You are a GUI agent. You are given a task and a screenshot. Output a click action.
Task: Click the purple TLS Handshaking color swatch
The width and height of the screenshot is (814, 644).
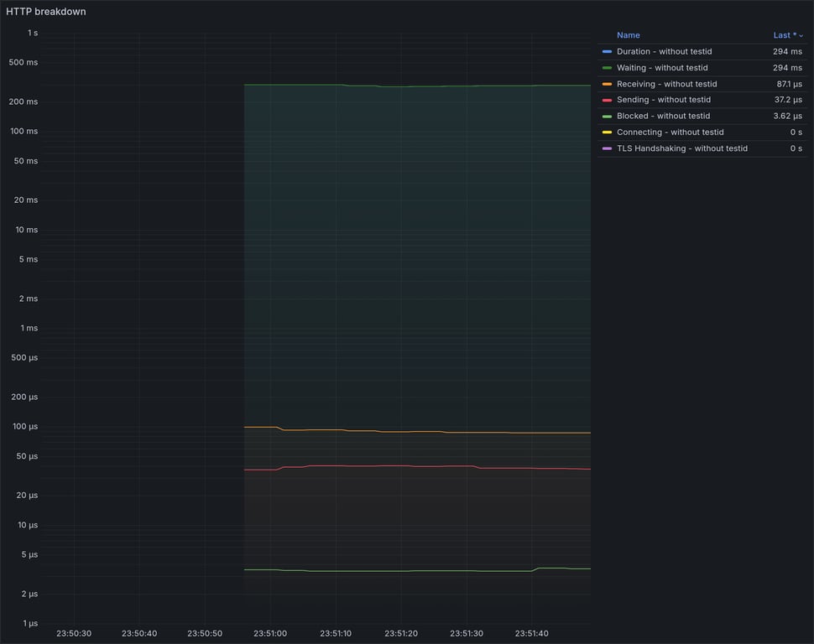(607, 148)
